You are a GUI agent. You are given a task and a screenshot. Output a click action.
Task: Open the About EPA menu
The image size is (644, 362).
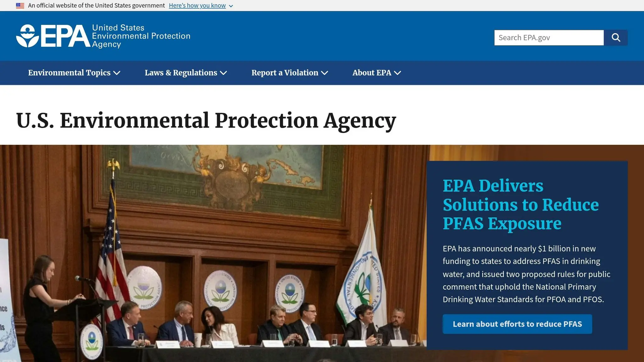point(377,73)
